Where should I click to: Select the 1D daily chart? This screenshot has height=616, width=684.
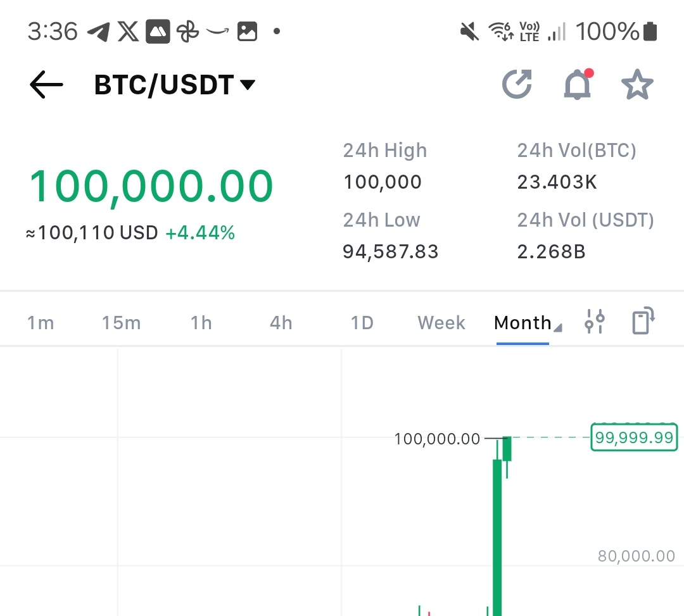[362, 323]
